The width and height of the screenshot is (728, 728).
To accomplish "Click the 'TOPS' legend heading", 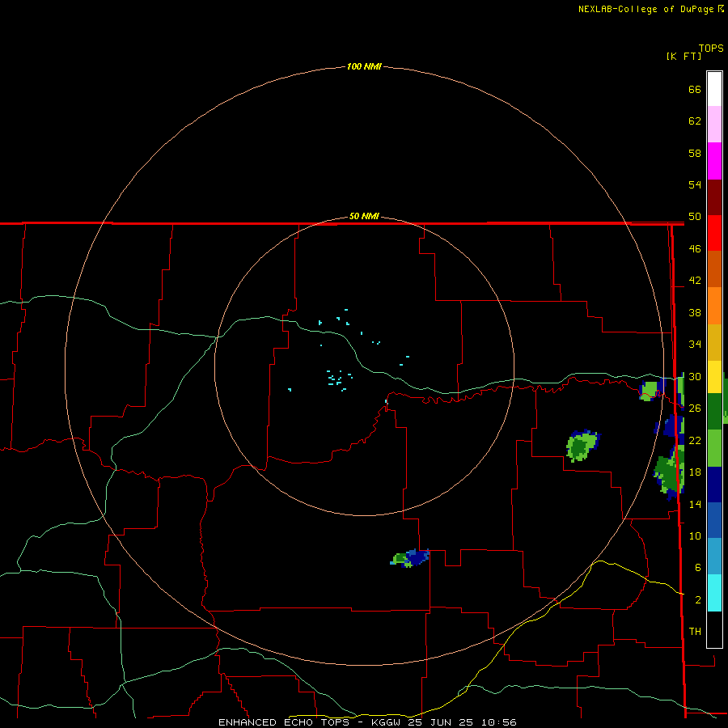I will [x=711, y=48].
